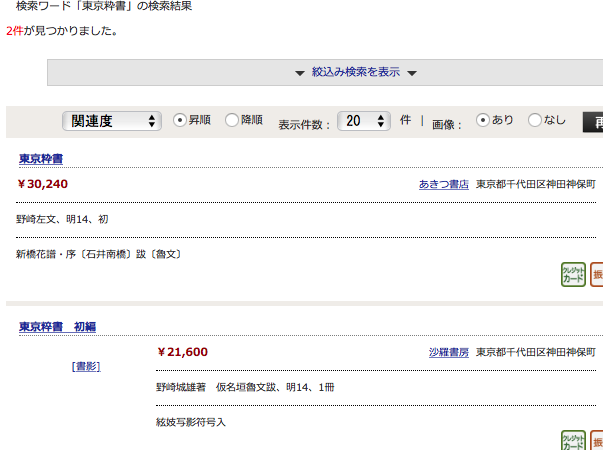Click the [書影] cover image link
Viewport: 603px width, 450px height.
pyautogui.click(x=86, y=366)
